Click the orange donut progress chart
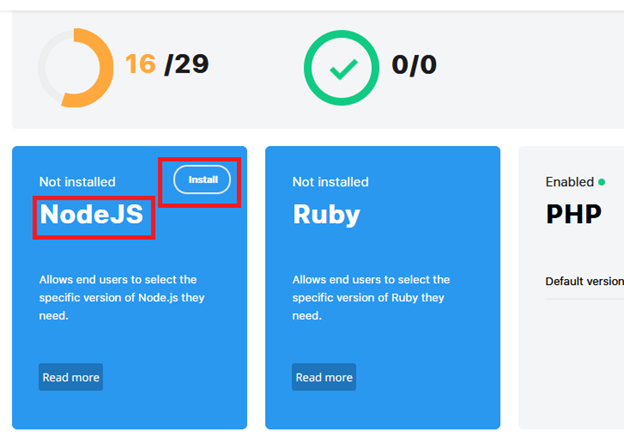The image size is (624, 438). (76, 68)
